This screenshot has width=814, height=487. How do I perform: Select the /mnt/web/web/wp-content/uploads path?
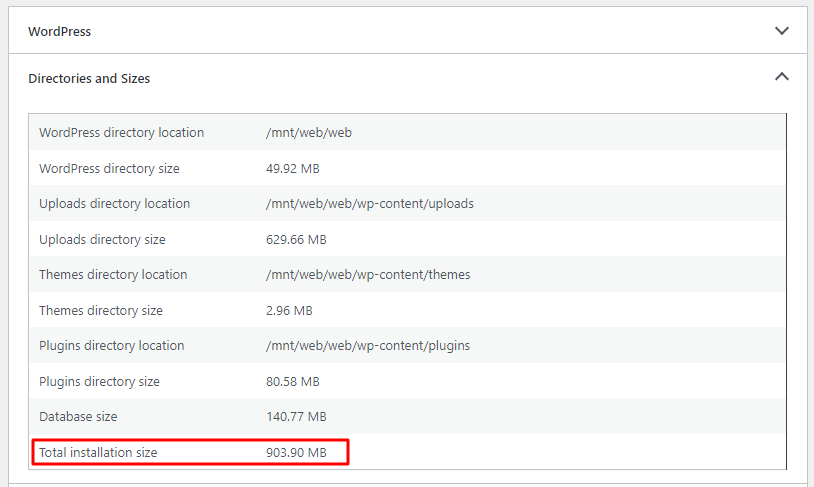370,204
